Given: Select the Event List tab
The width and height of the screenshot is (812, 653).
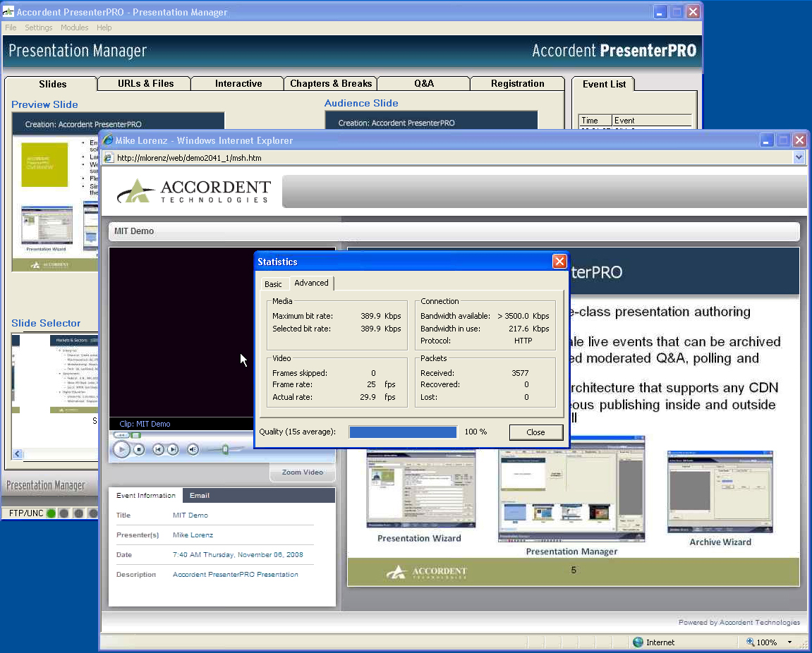Looking at the screenshot, I should point(604,84).
